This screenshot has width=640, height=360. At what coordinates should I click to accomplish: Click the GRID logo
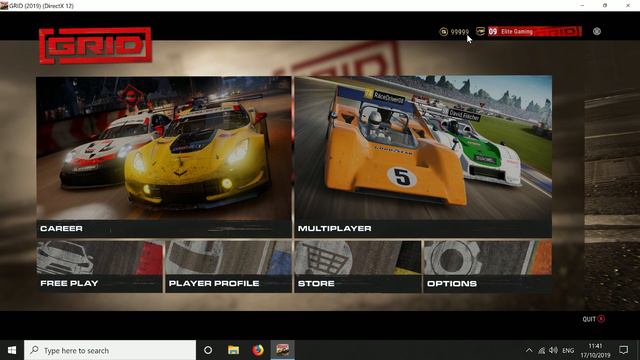click(95, 45)
